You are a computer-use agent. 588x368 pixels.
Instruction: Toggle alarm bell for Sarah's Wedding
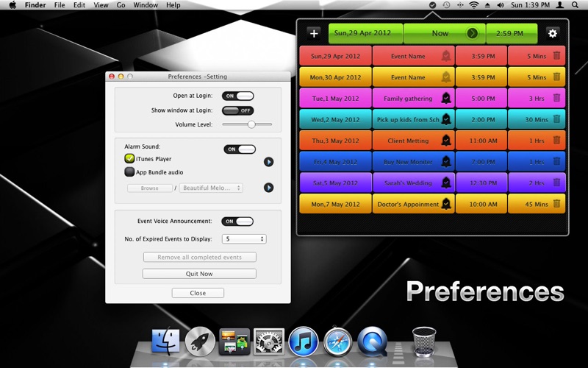(446, 183)
